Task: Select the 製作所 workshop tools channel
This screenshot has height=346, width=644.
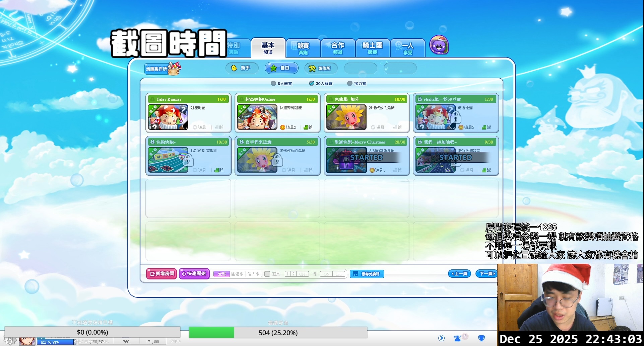Action: 320,68
